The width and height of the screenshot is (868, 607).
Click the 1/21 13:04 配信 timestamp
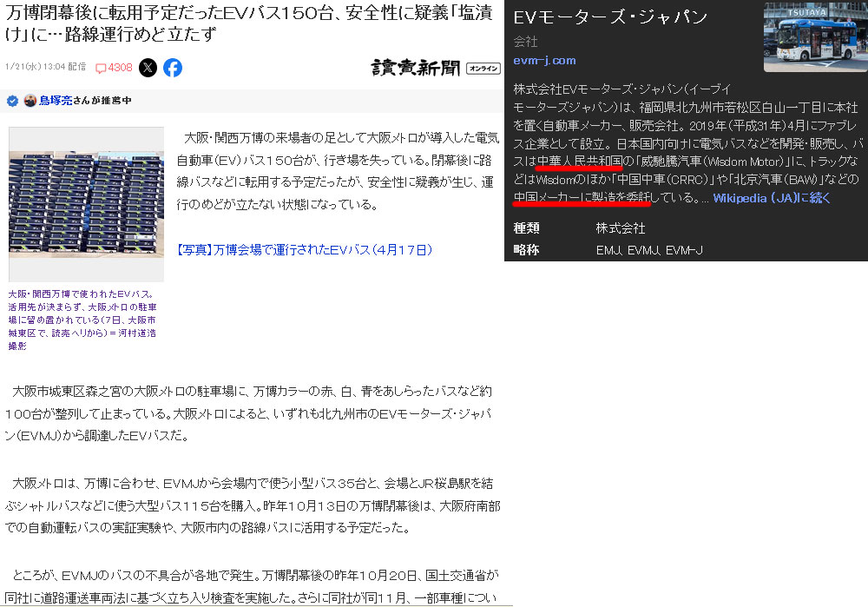pos(45,68)
